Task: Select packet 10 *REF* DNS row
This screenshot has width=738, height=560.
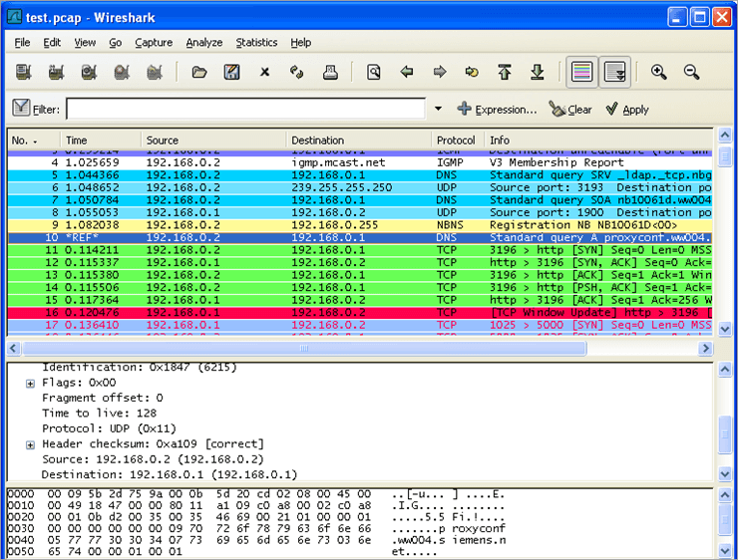Action: point(360,237)
